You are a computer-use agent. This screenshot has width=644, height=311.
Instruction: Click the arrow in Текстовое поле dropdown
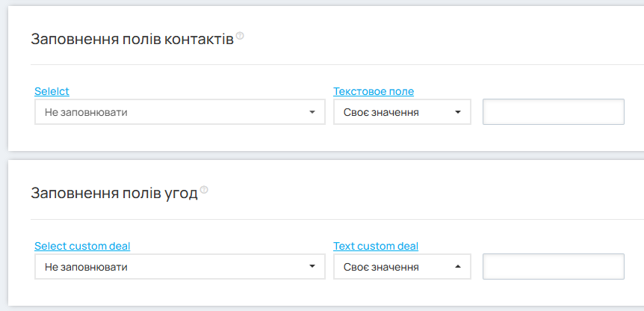pyautogui.click(x=458, y=113)
